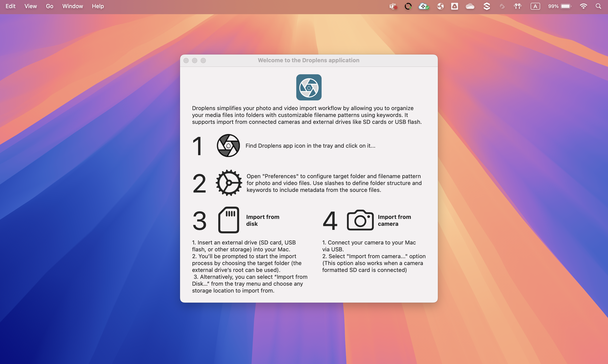
Task: Open Microsoft Teams menu bar icon
Action: (x=393, y=6)
